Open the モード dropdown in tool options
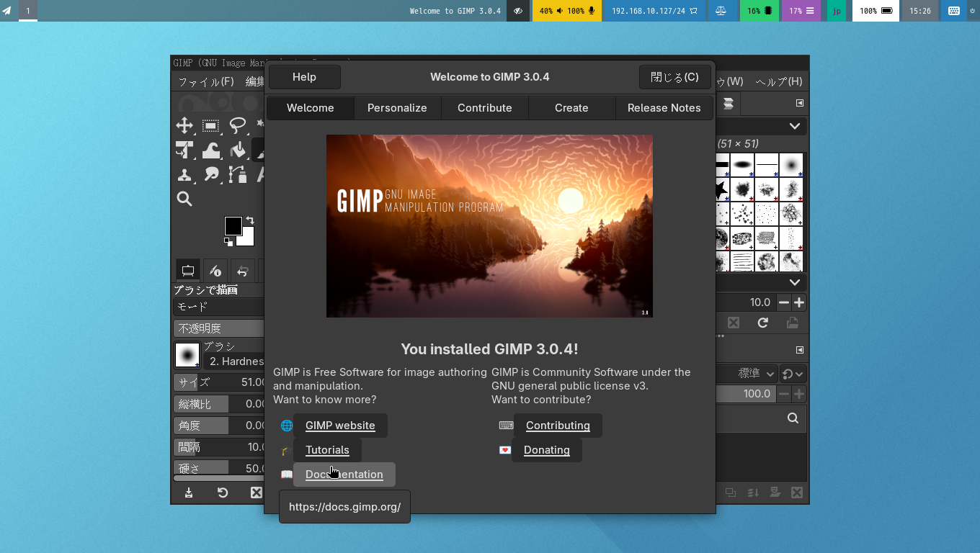The image size is (980, 553). (x=219, y=307)
